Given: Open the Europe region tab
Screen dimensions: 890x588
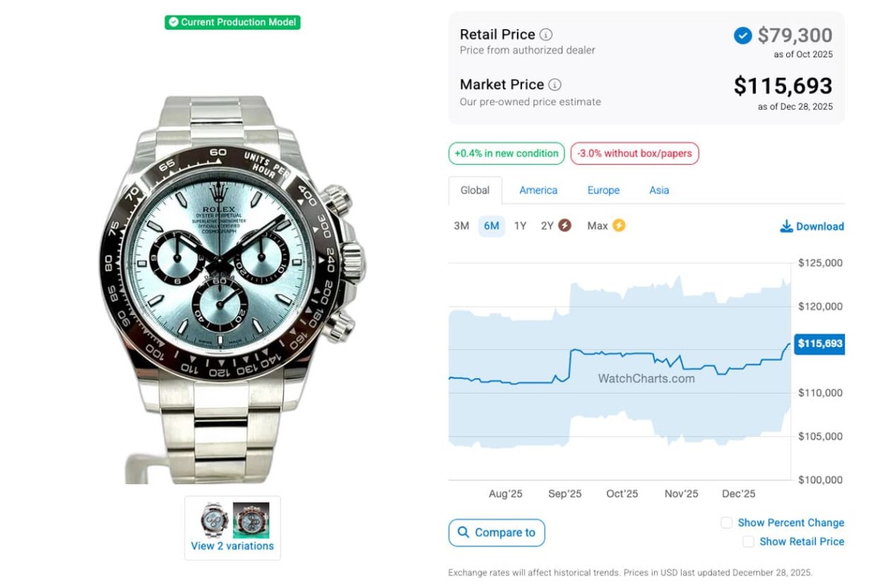Looking at the screenshot, I should pos(603,191).
